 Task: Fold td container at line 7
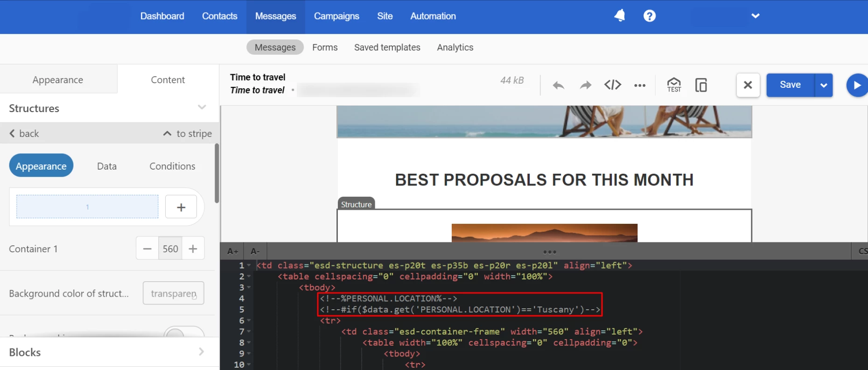pyautogui.click(x=249, y=332)
